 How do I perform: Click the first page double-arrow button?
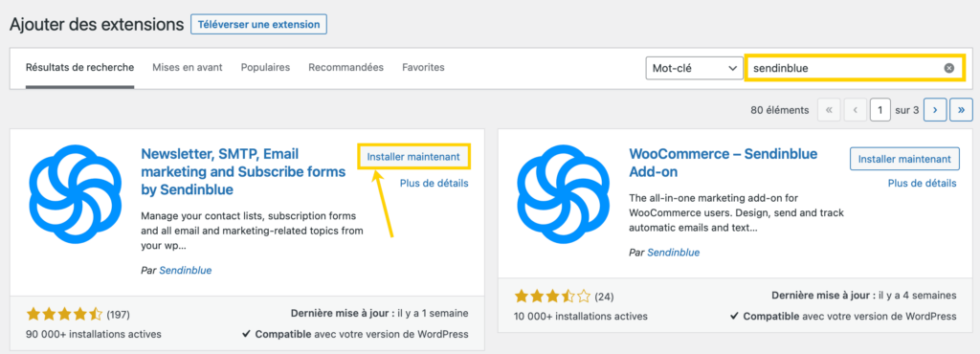pyautogui.click(x=829, y=110)
